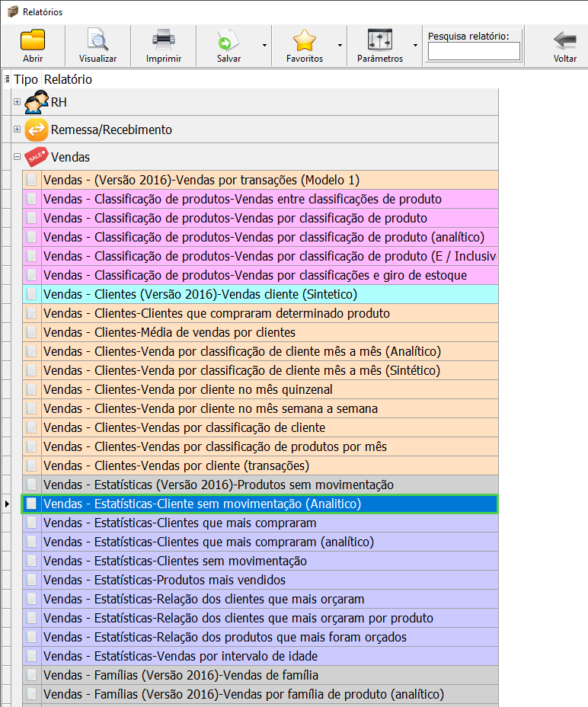Image resolution: width=588 pixels, height=707 pixels.
Task: Check box for Vendas entre classificações de produto
Action: [31, 199]
